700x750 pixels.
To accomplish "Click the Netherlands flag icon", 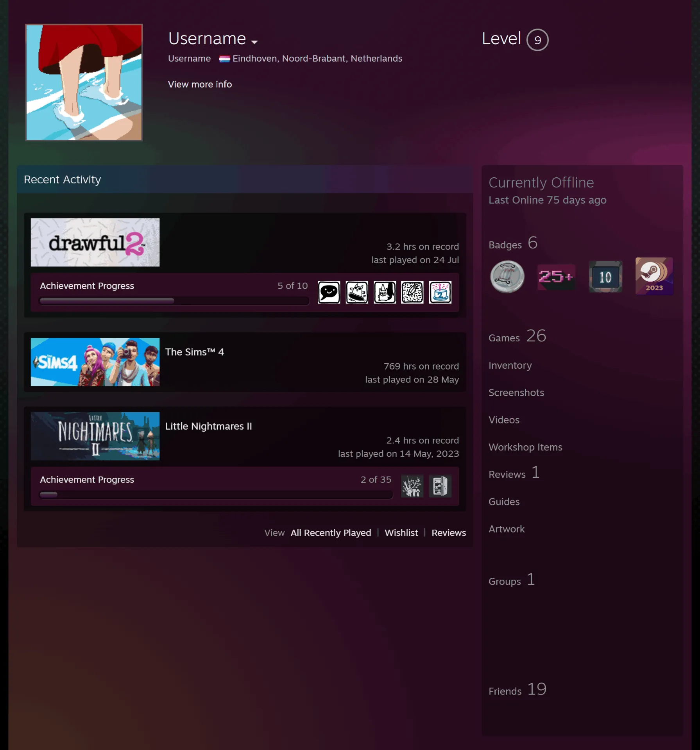I will [x=224, y=59].
